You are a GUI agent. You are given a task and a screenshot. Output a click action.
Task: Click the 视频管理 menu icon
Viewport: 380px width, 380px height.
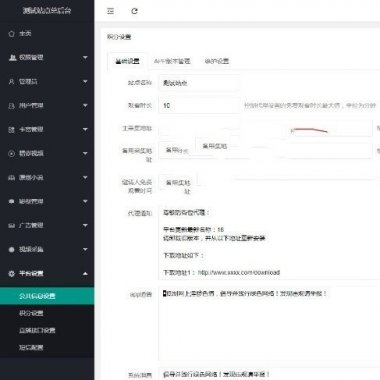(12, 58)
